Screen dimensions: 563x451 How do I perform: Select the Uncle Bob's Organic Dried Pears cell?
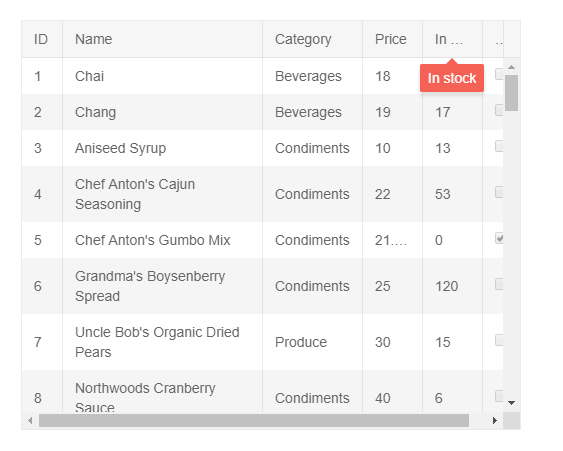163,342
